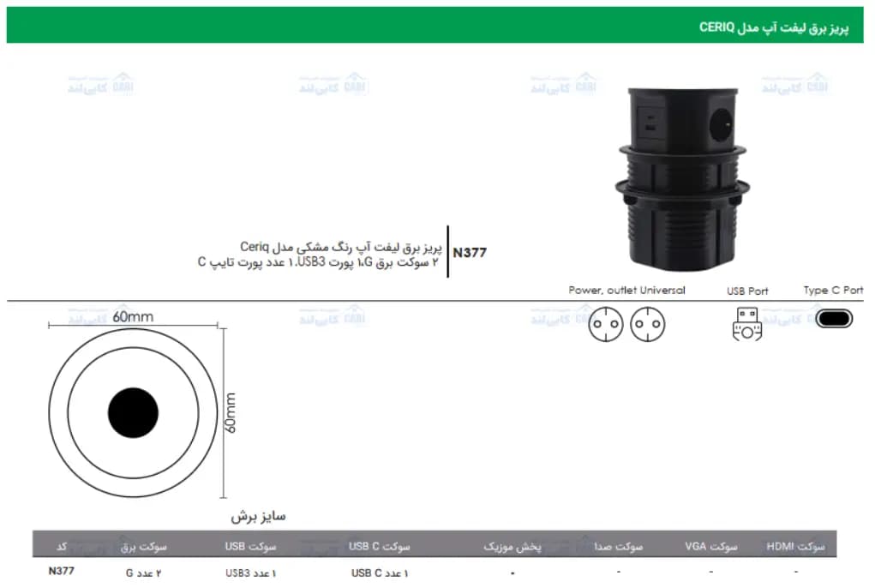Image resolution: width=875 pixels, height=588 pixels.
Task: Click the black lift-up socket product photo
Action: coord(682,178)
